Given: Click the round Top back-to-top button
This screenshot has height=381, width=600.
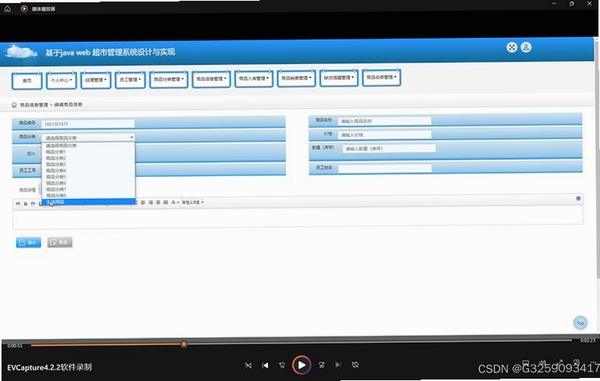Looking at the screenshot, I should pos(580,323).
